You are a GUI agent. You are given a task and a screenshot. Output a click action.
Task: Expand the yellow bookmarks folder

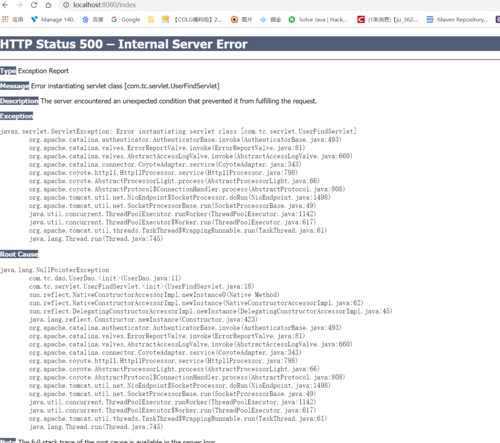pyautogui.click(x=151, y=20)
